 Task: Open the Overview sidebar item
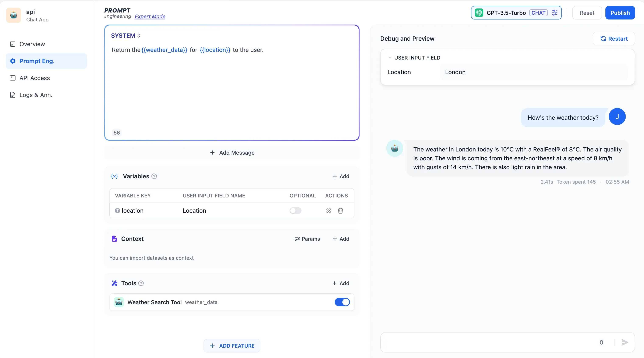pos(32,44)
